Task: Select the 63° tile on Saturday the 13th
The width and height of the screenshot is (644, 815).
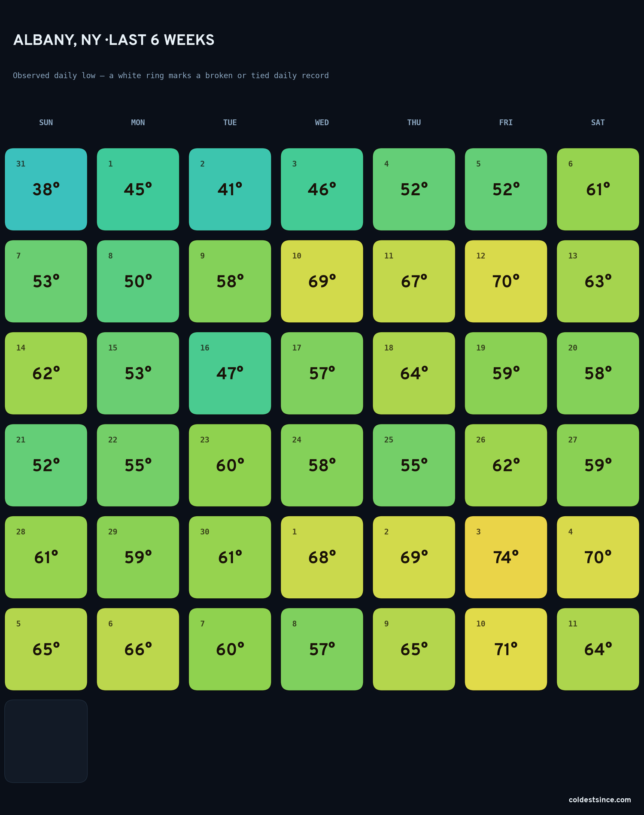Action: [x=598, y=281]
